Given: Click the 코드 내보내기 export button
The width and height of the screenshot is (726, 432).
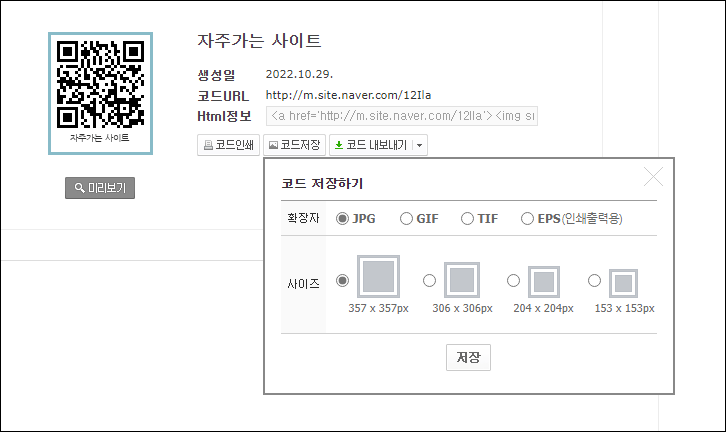Looking at the screenshot, I should 370,145.
